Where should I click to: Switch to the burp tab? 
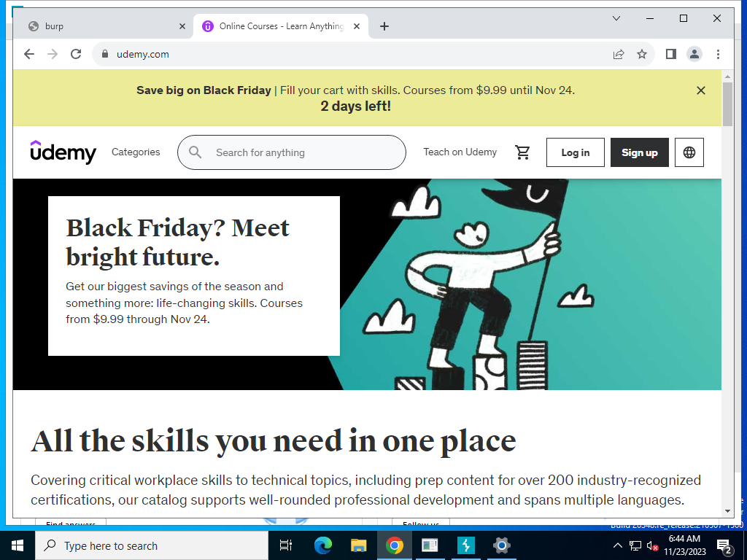pos(104,26)
